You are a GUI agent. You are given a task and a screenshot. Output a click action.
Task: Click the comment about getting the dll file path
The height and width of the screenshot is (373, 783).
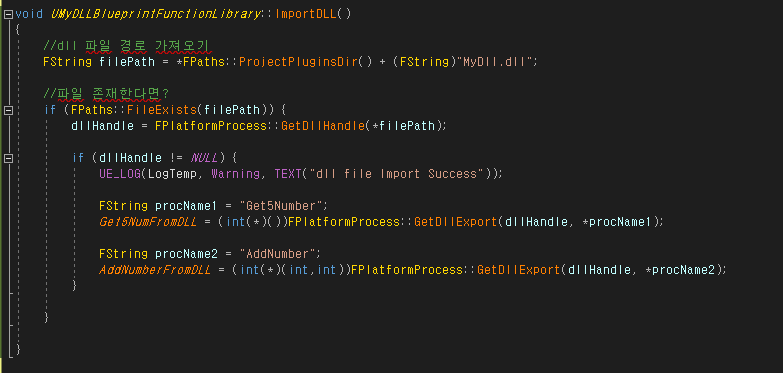coord(127,46)
